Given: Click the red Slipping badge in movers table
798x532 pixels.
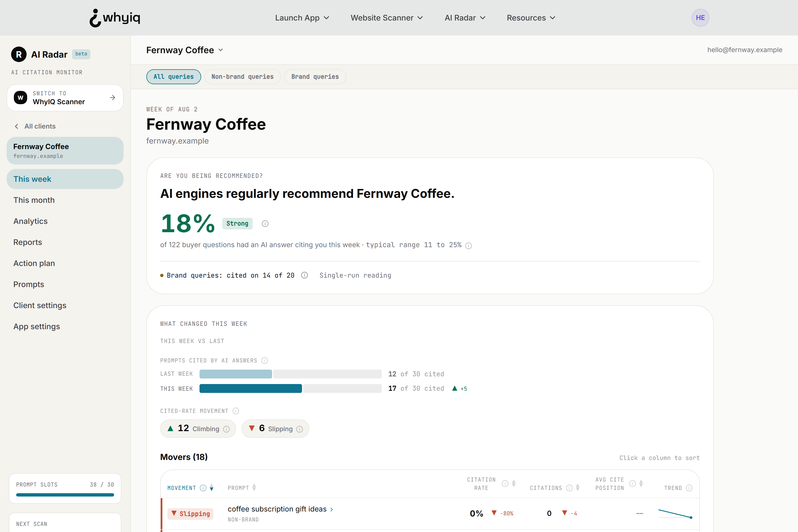Looking at the screenshot, I should [x=190, y=514].
